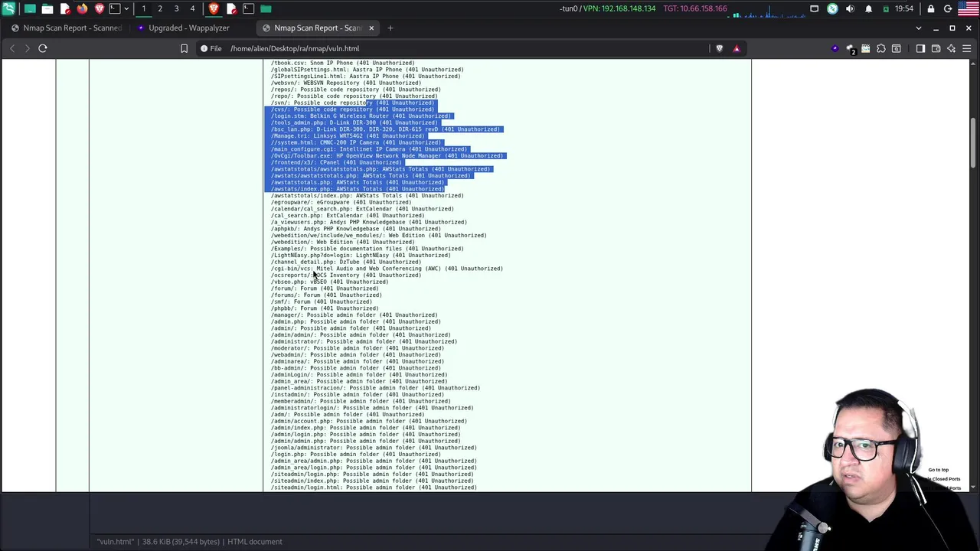Image resolution: width=980 pixels, height=551 pixels.
Task: Toggle the browser sidebar panel
Action: [x=920, y=48]
